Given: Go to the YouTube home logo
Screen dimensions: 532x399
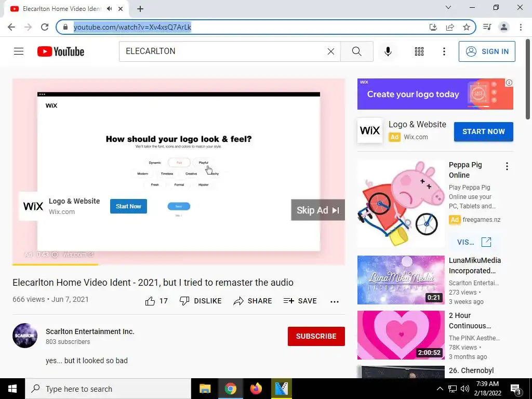Looking at the screenshot, I should [61, 51].
